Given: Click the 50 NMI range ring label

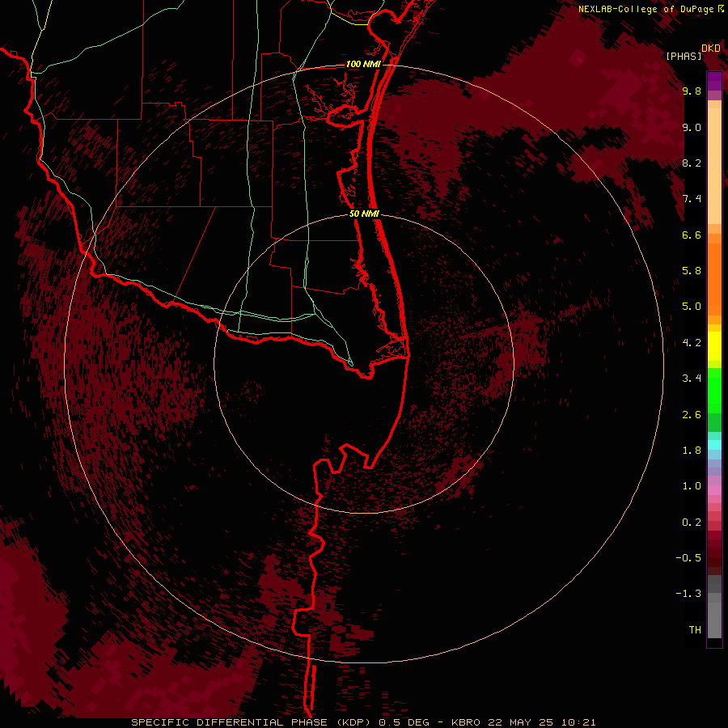Looking at the screenshot, I should (364, 214).
